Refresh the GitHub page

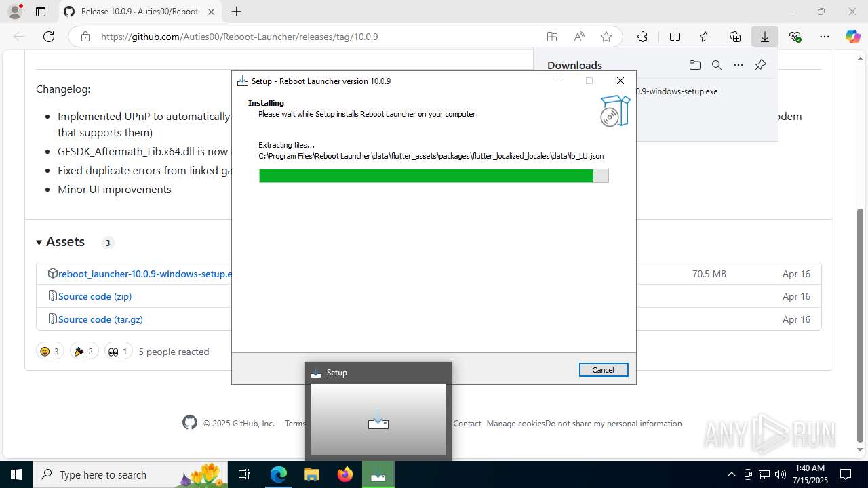[49, 37]
